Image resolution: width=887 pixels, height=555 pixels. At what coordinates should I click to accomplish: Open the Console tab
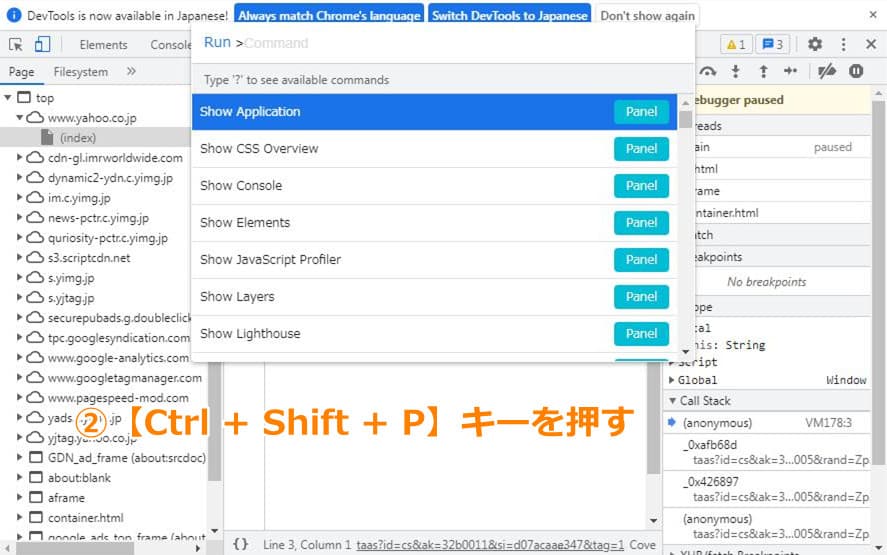click(x=170, y=45)
